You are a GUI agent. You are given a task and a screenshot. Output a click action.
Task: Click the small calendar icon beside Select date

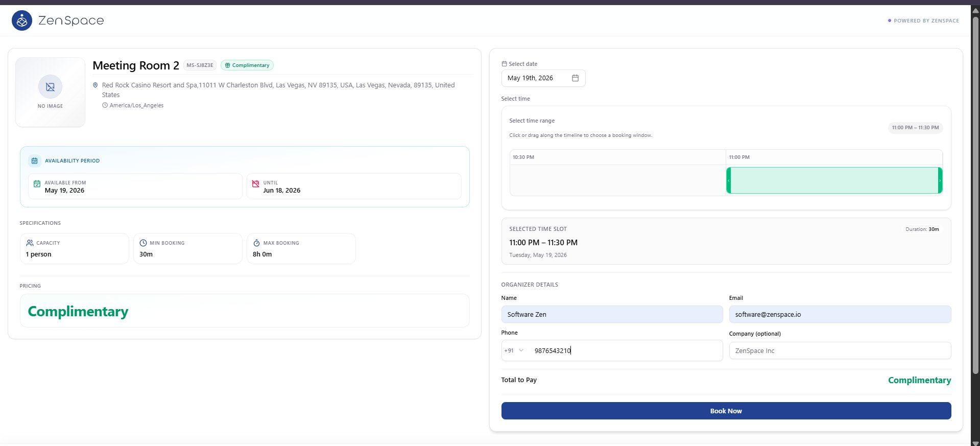click(x=504, y=64)
